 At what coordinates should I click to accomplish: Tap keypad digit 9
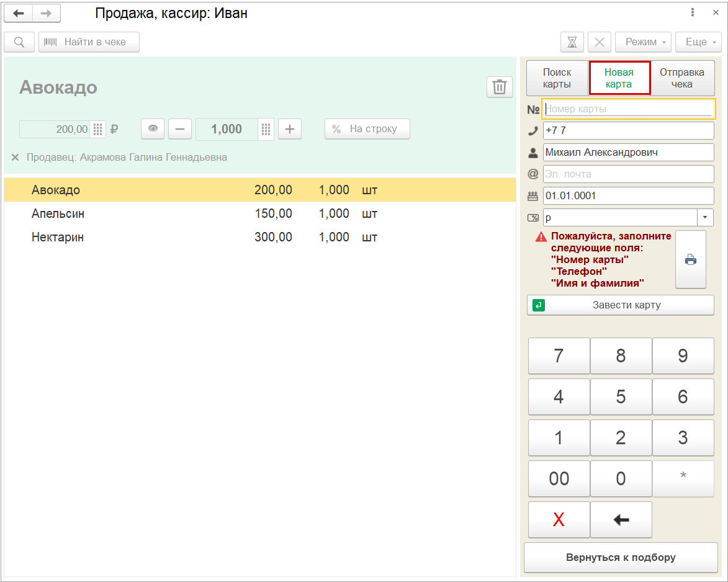pyautogui.click(x=683, y=356)
